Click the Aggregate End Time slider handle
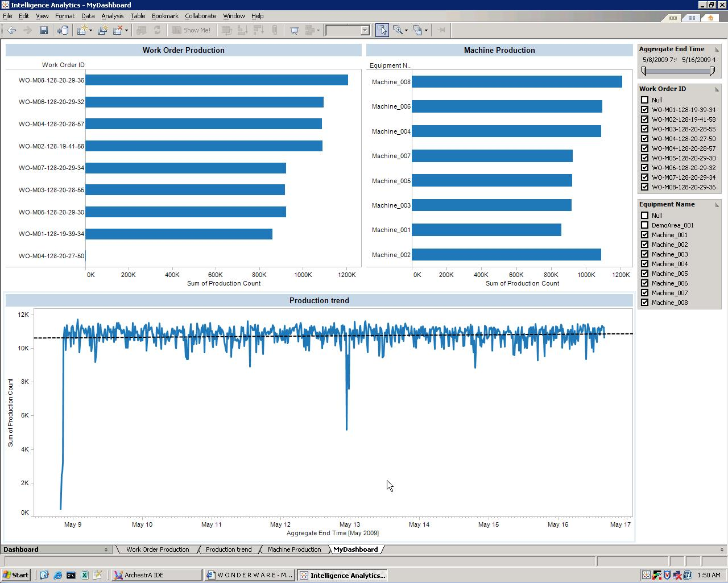 click(x=644, y=71)
